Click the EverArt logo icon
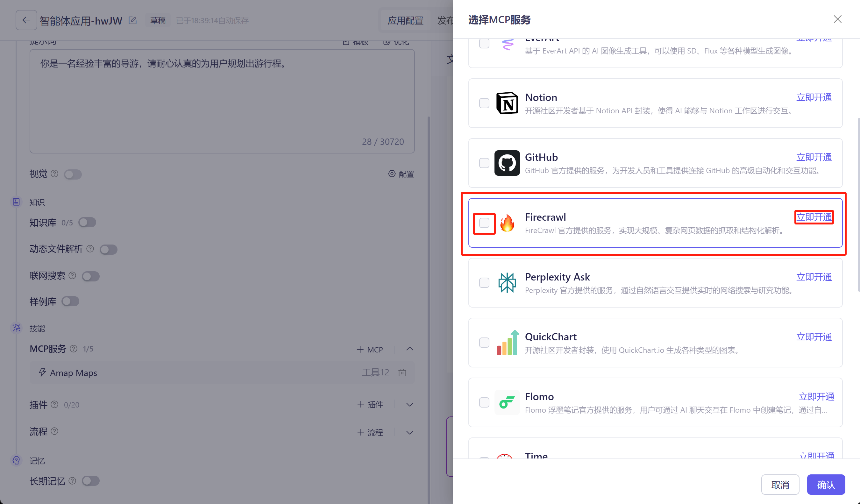Image resolution: width=860 pixels, height=504 pixels. coord(508,44)
